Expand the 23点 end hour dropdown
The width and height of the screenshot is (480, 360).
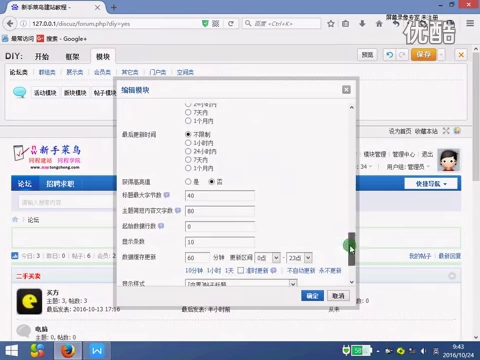tap(299, 258)
